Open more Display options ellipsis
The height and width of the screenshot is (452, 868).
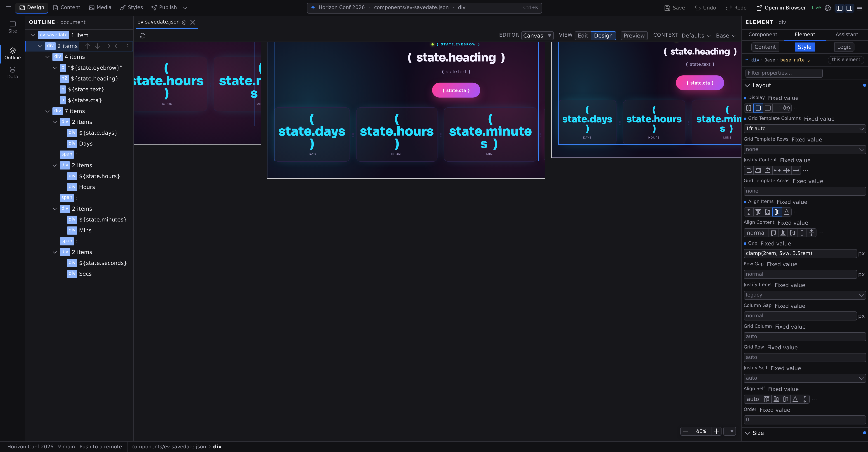point(796,108)
